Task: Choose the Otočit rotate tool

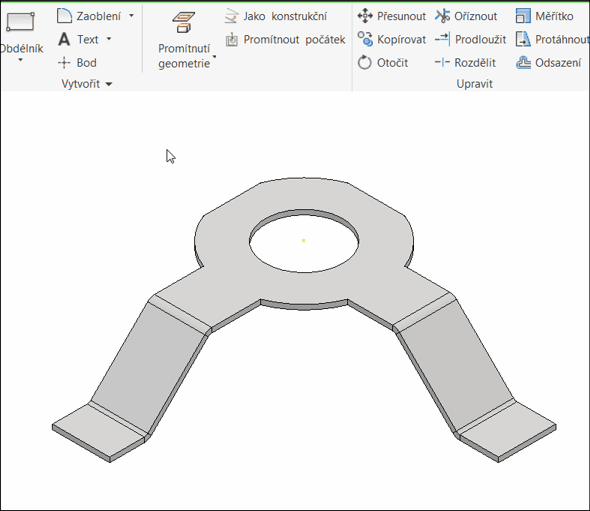Action: [382, 62]
